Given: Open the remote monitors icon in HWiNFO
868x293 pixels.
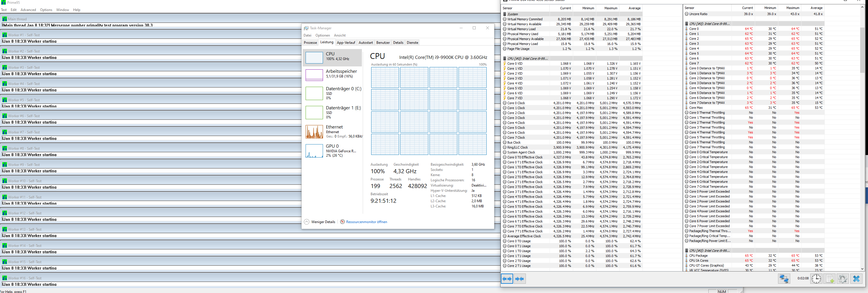Looking at the screenshot, I should 784,278.
